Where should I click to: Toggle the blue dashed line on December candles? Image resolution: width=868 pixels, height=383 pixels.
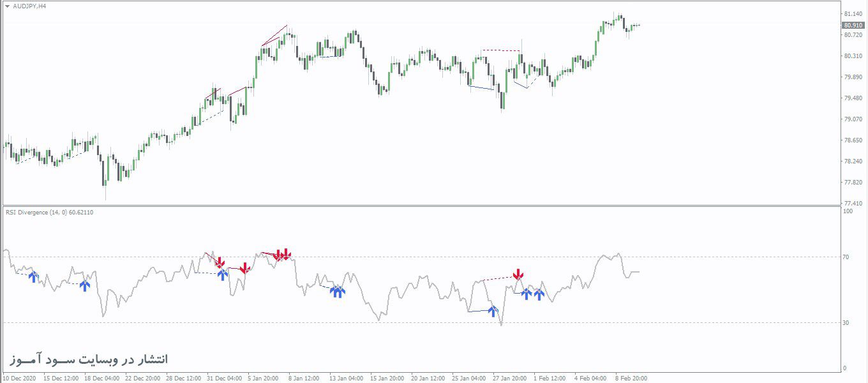[x=26, y=160]
